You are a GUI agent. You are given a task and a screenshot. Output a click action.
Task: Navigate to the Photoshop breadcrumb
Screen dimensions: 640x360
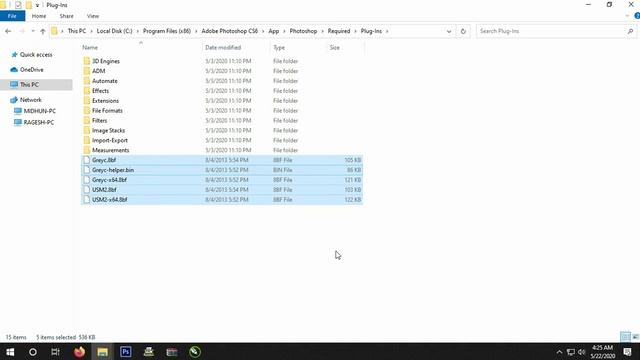303,31
